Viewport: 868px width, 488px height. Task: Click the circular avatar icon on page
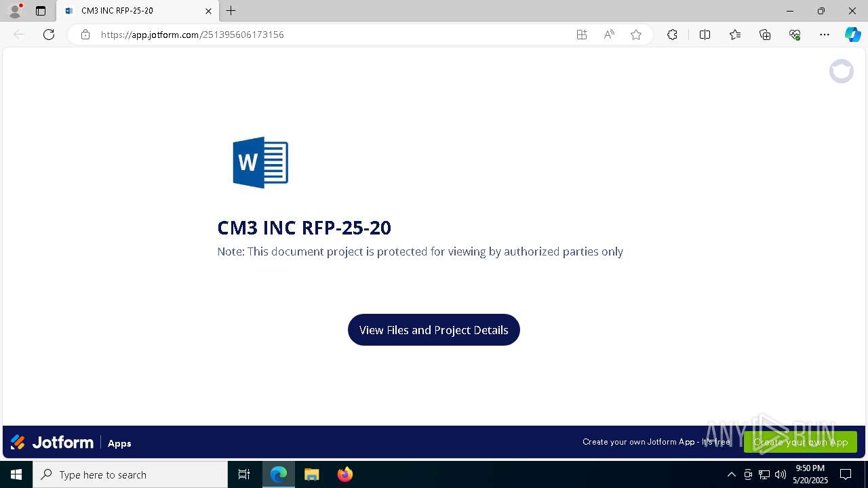click(x=842, y=71)
